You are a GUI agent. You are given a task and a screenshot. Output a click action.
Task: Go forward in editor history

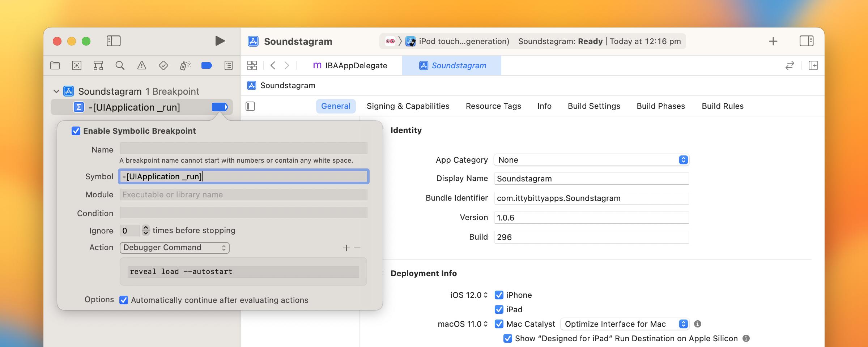click(x=287, y=65)
